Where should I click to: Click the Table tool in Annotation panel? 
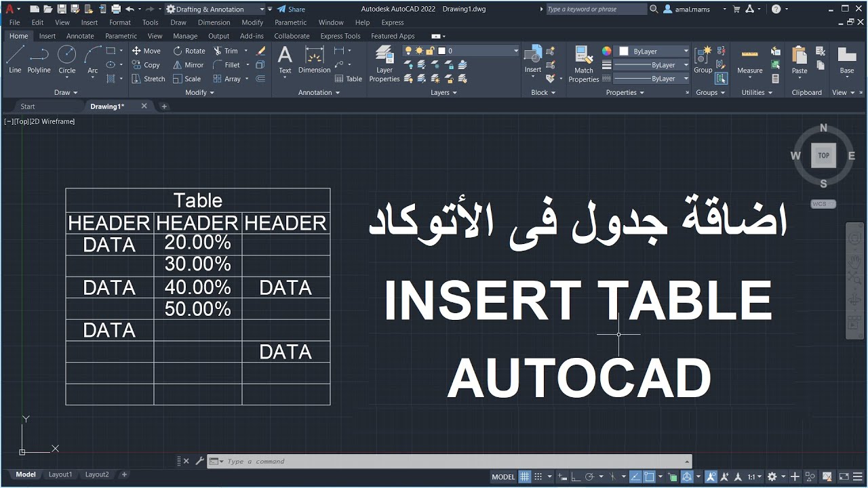(349, 79)
